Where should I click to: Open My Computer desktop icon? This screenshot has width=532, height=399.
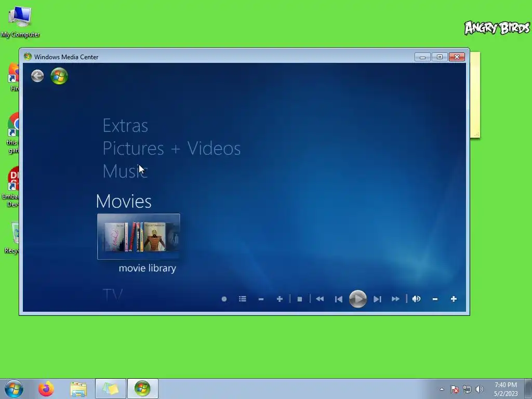tap(20, 22)
